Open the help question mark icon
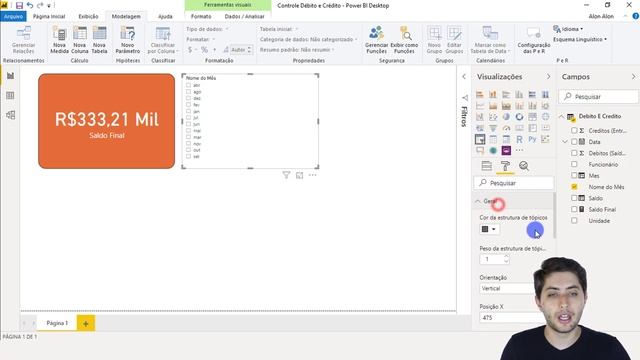Screen dimensions: 640x360 pos(636,16)
